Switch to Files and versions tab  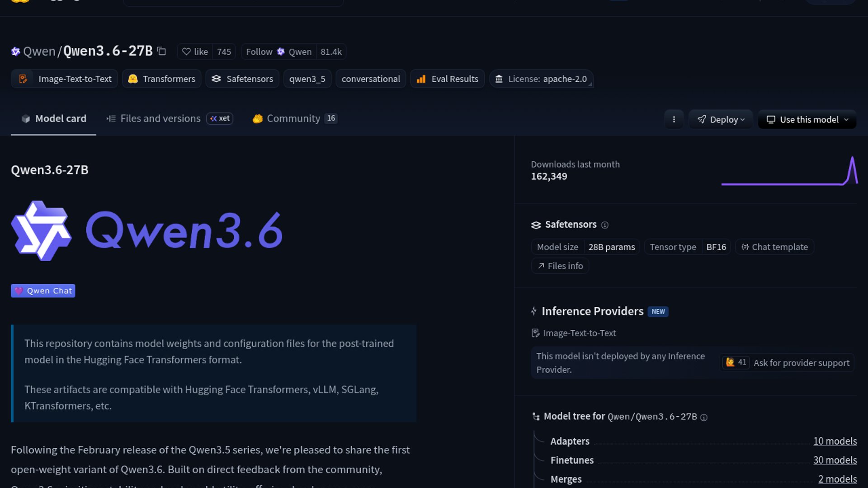point(160,118)
